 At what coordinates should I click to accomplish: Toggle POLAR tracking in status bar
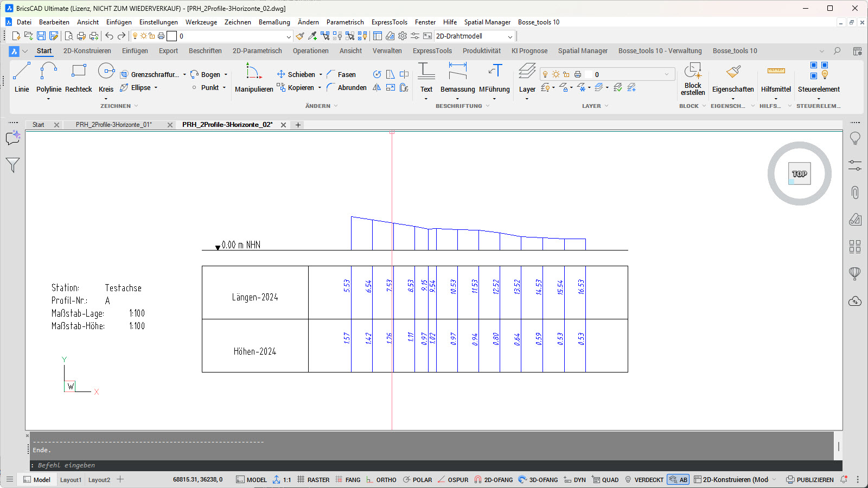point(417,480)
